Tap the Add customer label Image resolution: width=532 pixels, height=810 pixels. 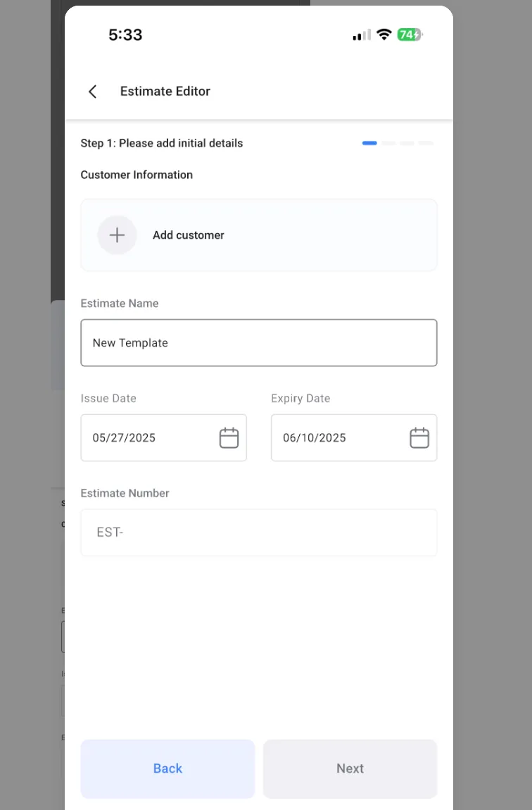point(189,235)
